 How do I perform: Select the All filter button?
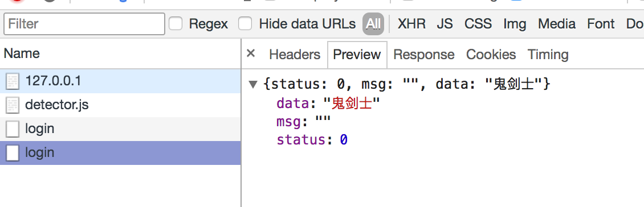point(373,24)
